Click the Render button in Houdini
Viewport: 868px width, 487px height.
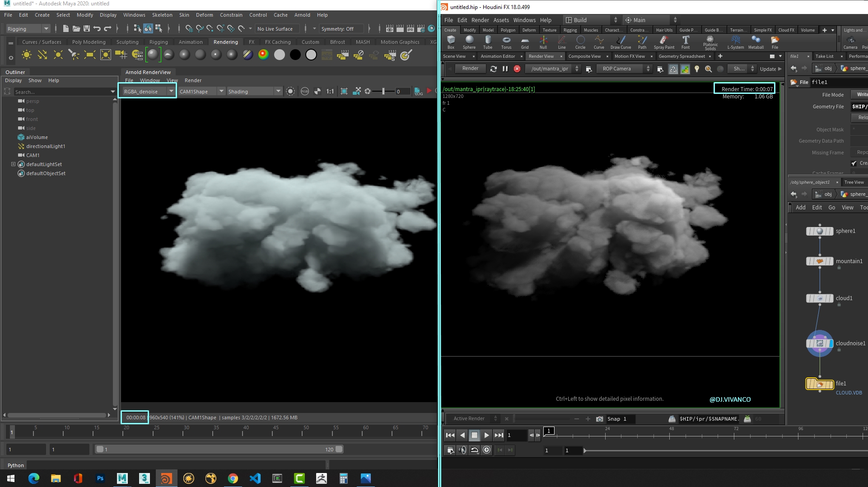(x=470, y=69)
